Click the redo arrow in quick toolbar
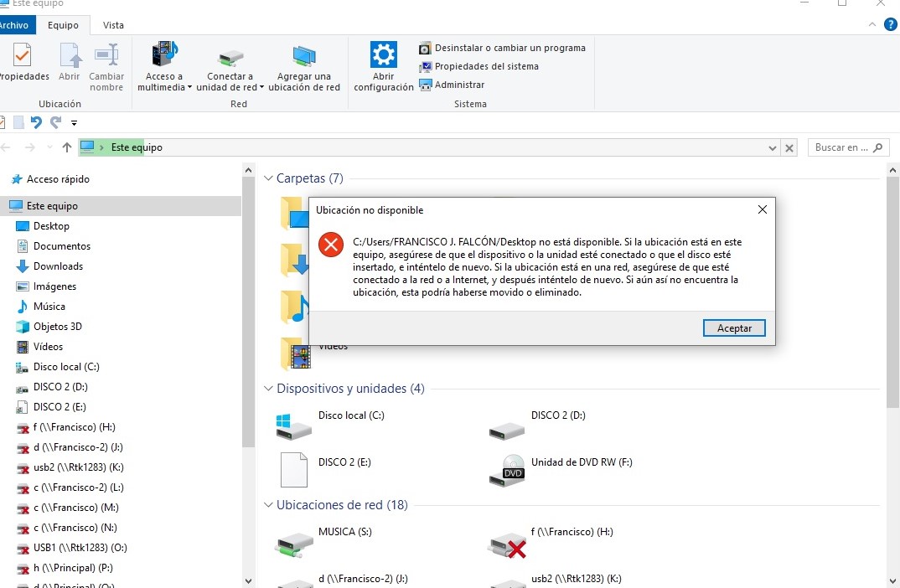 55,122
